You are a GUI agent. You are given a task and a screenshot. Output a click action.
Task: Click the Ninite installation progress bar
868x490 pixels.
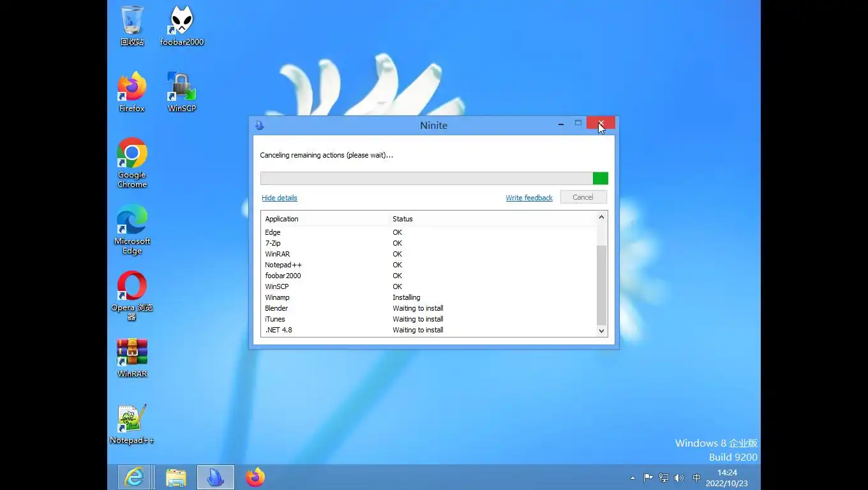pyautogui.click(x=434, y=178)
